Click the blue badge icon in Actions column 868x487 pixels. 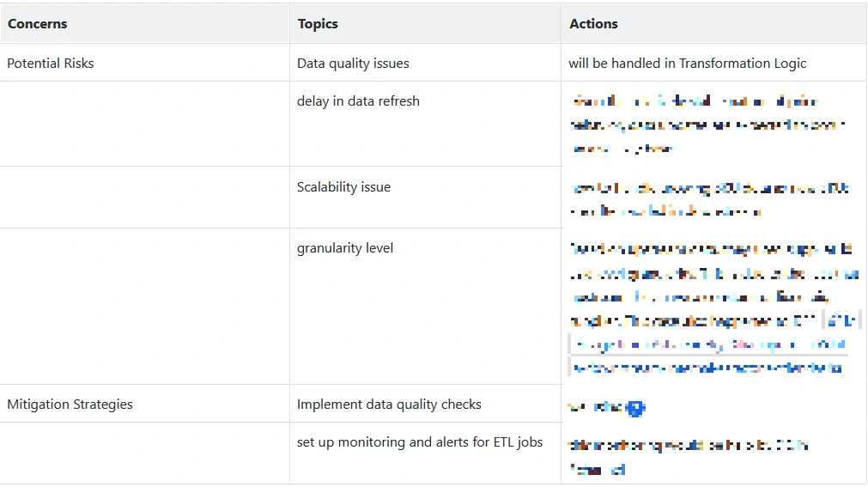click(635, 408)
